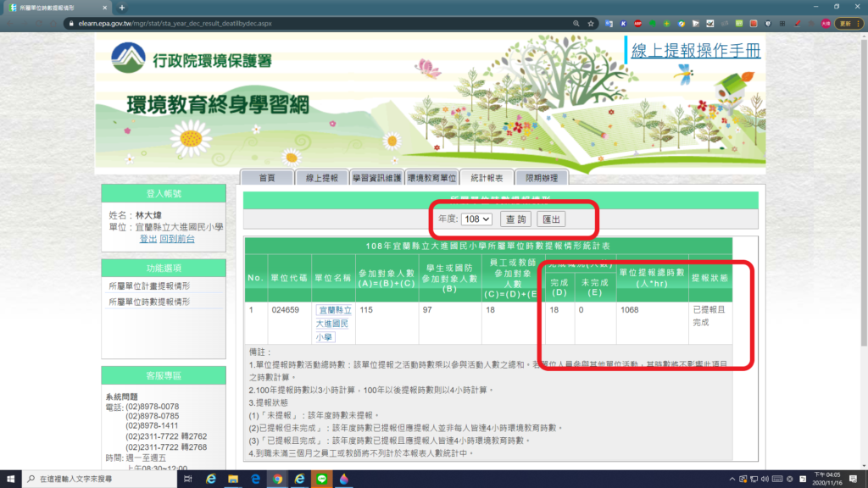Click the 登出 logout link
Image resolution: width=868 pixels, height=488 pixels.
(147, 238)
